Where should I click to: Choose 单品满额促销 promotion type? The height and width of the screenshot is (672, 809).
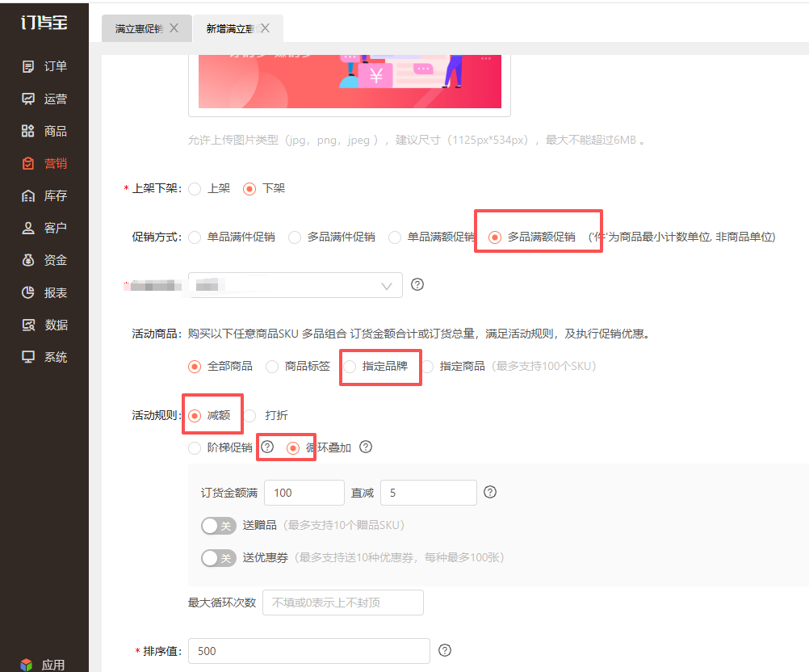point(395,237)
